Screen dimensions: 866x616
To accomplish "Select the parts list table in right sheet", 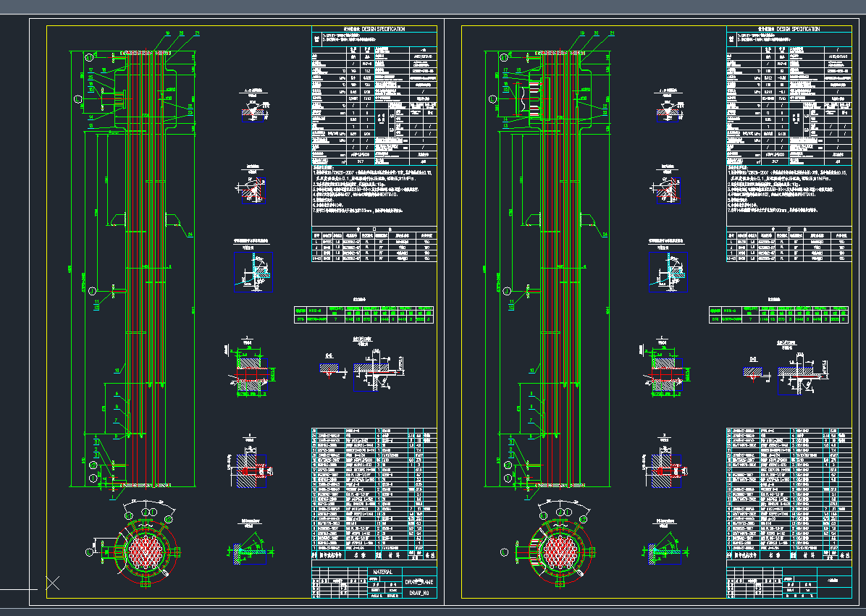I will tap(788, 493).
